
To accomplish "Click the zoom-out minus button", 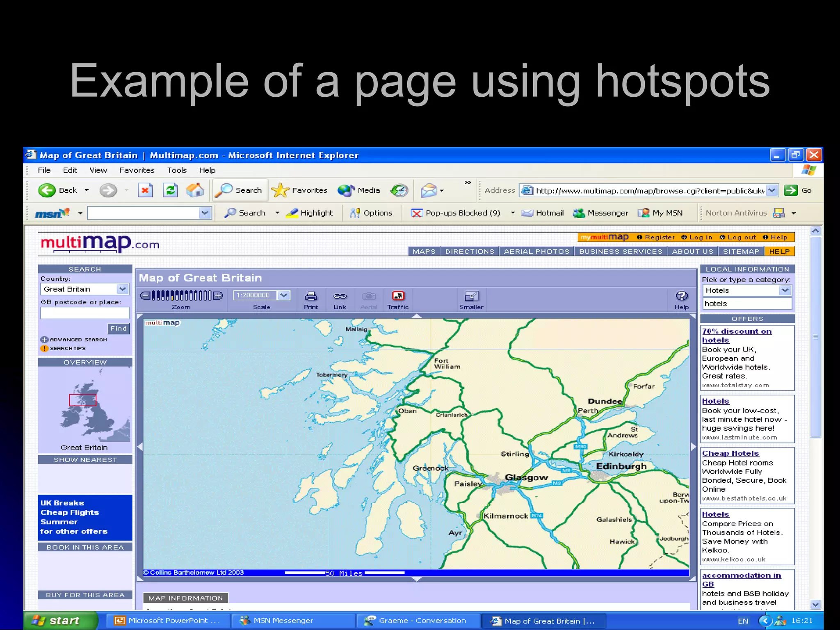I will tap(145, 296).
